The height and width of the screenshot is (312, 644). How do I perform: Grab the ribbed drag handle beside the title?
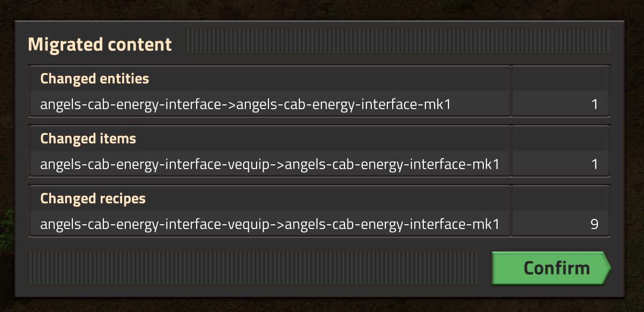tap(396, 42)
